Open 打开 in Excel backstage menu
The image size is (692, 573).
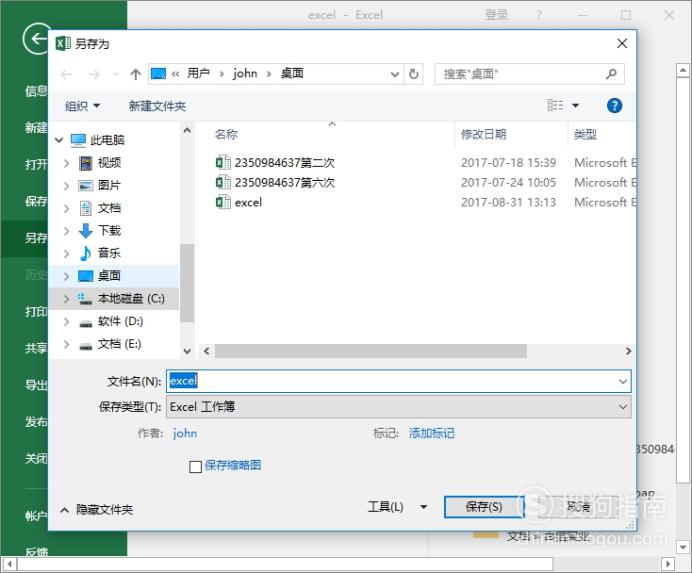tap(36, 165)
